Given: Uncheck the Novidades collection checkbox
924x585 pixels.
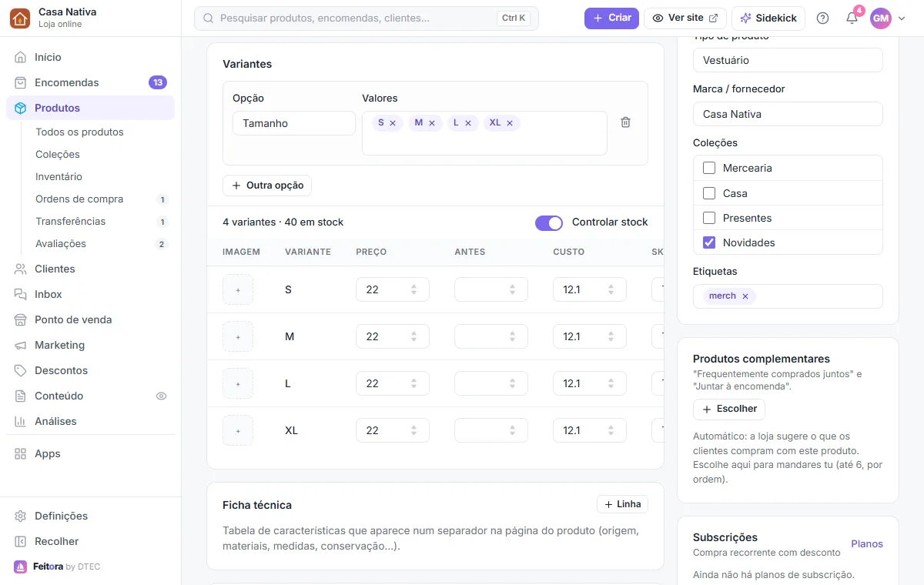Looking at the screenshot, I should tap(709, 242).
